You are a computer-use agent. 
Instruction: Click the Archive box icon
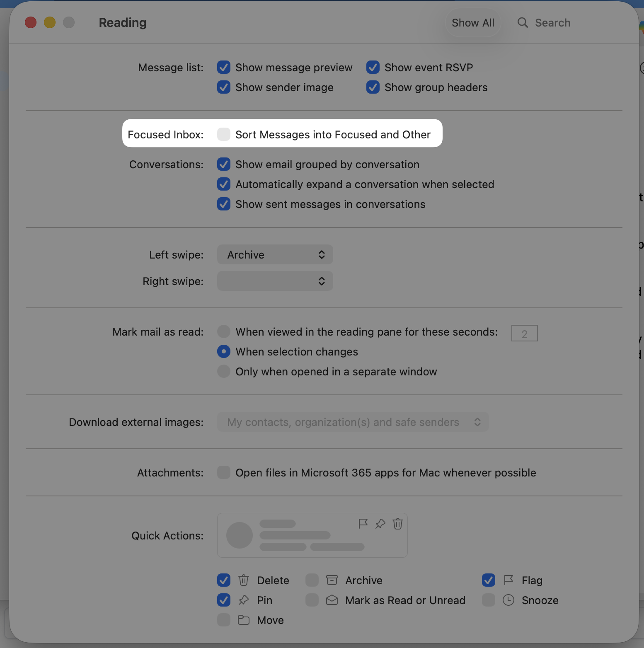click(332, 580)
